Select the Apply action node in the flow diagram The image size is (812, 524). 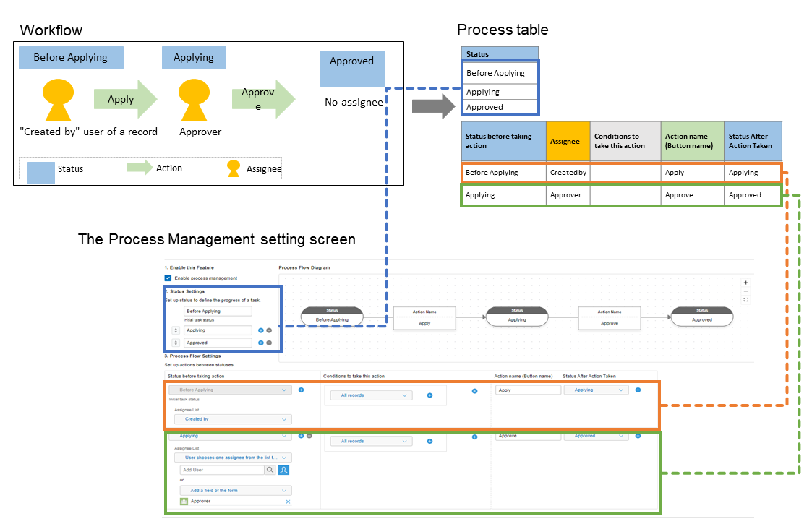pos(424,318)
